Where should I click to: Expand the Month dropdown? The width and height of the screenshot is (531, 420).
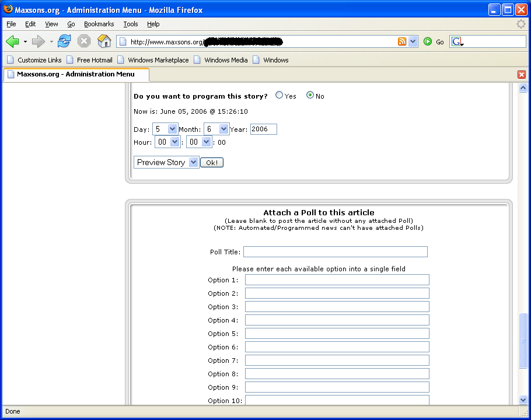[223, 129]
